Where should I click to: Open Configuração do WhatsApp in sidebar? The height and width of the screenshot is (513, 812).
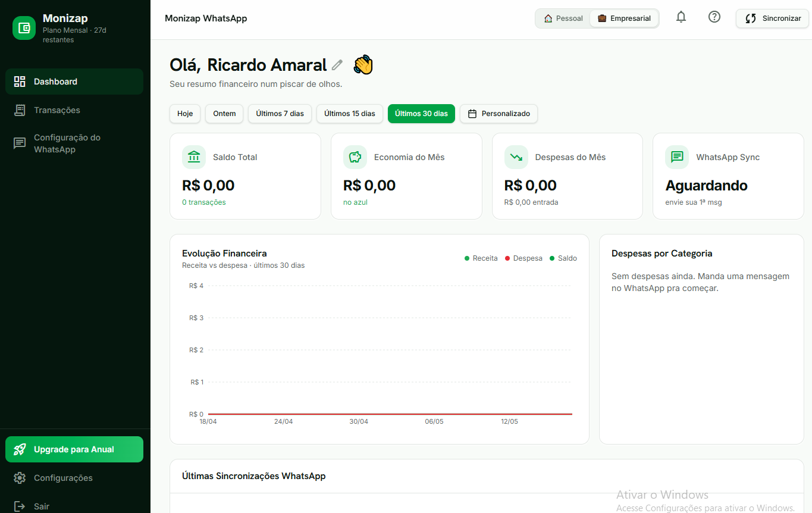coord(74,143)
